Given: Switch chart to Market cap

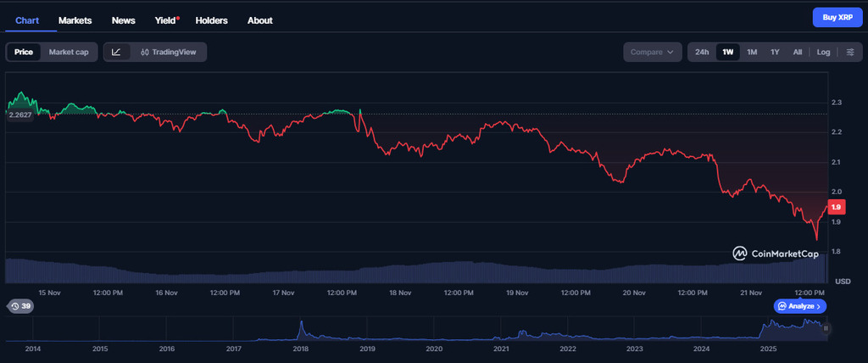Looking at the screenshot, I should point(69,52).
